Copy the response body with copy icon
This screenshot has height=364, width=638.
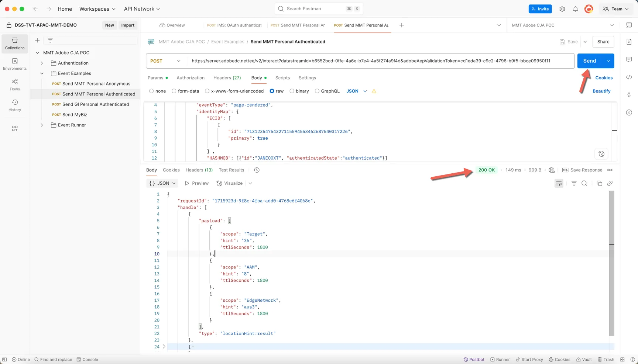point(599,183)
